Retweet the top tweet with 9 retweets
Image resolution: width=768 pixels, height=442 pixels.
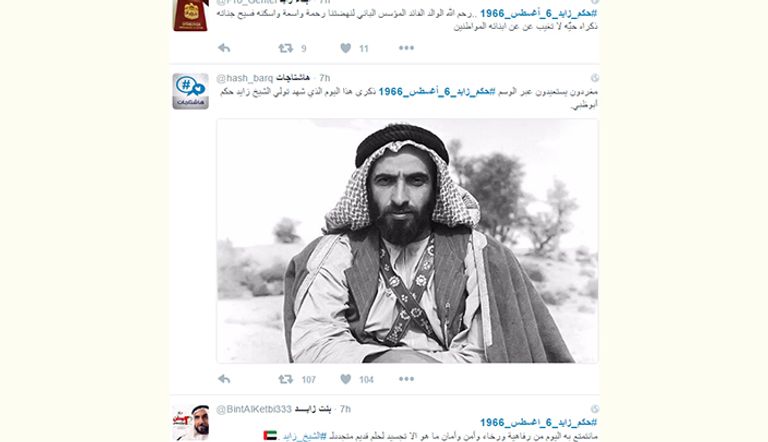286,48
